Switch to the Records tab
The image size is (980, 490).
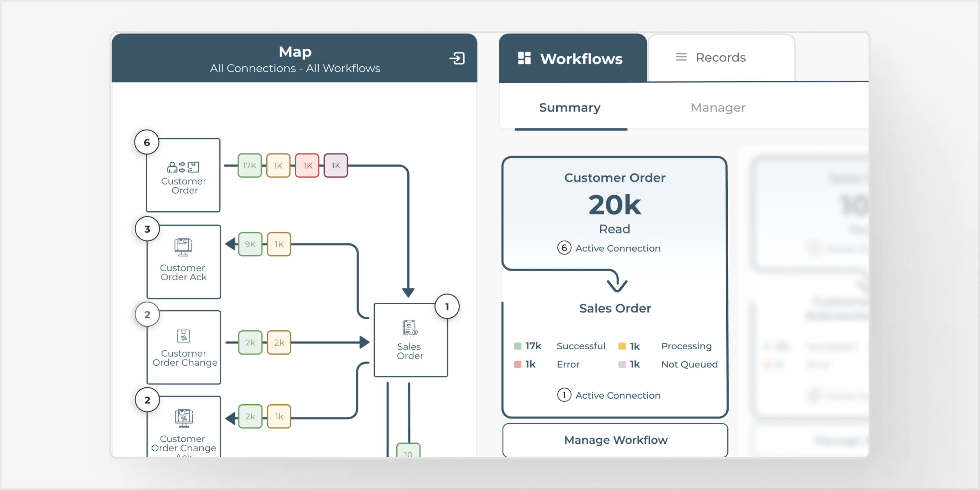tap(721, 57)
